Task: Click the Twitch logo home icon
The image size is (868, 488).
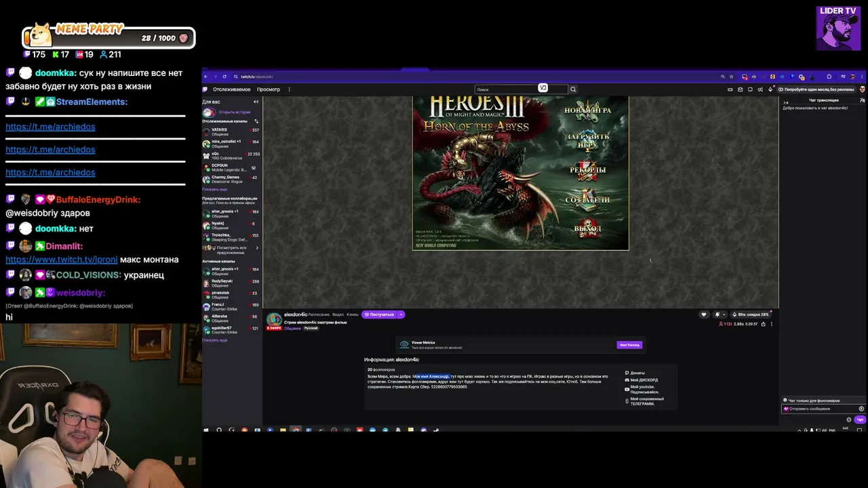Action: coord(206,89)
